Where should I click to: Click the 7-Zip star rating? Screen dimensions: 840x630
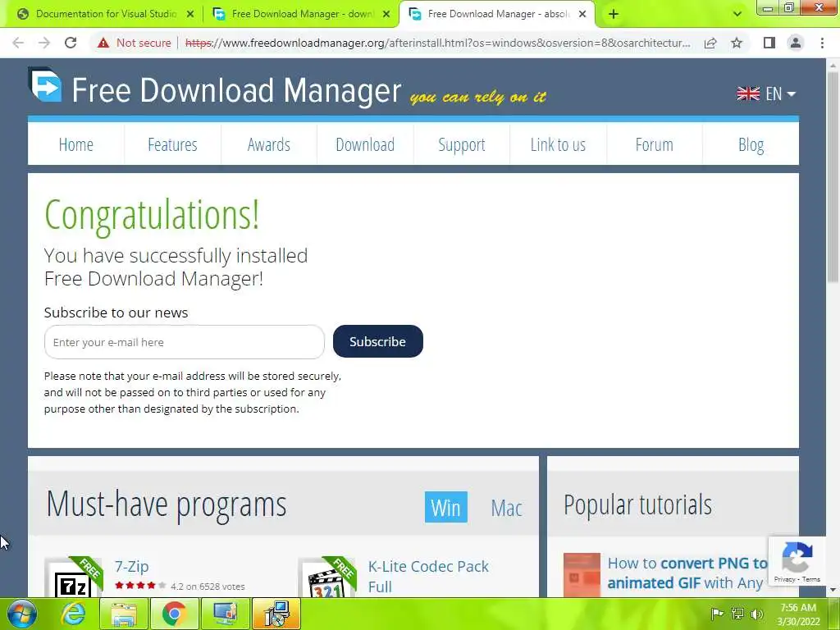(140, 586)
